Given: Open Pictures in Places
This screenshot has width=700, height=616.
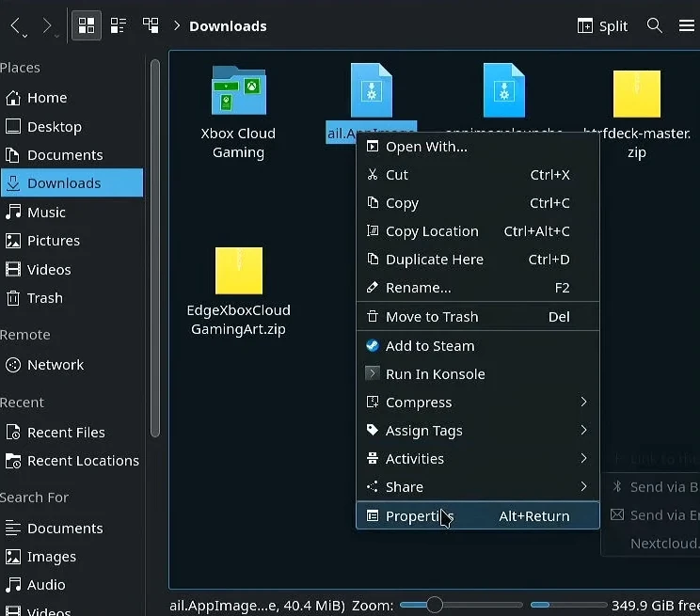Looking at the screenshot, I should [x=72, y=241].
